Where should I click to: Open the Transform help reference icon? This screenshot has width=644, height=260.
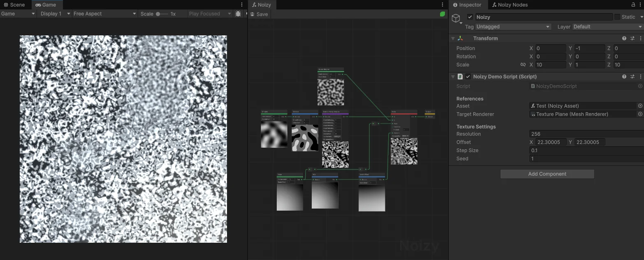(624, 38)
